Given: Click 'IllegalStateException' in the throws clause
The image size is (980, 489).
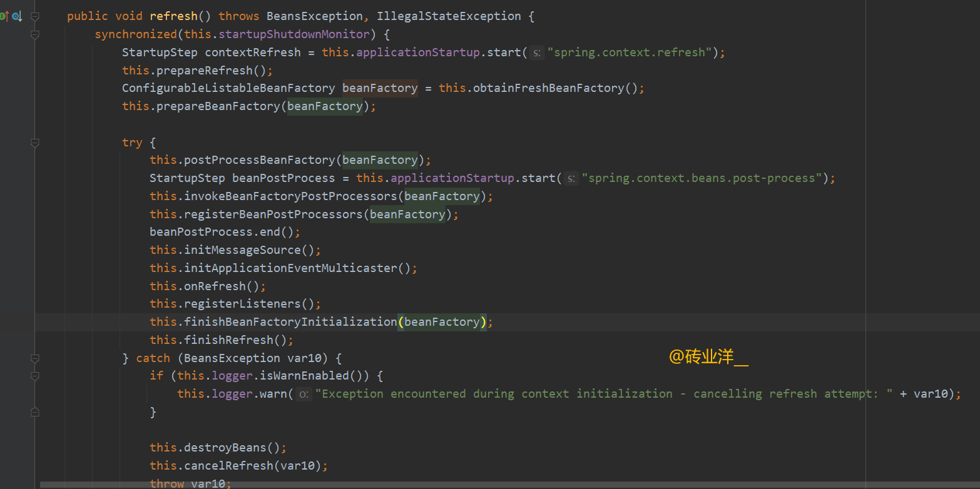Looking at the screenshot, I should click(x=449, y=16).
